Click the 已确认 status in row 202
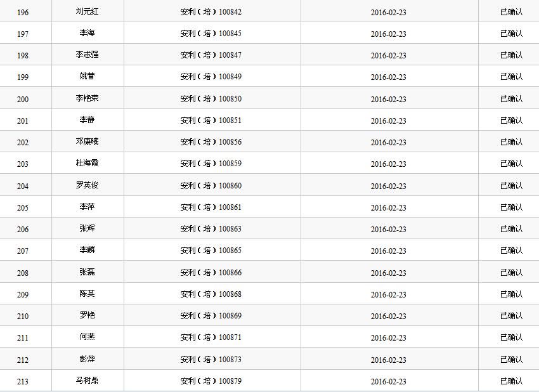This screenshot has height=392, width=539. coord(511,142)
